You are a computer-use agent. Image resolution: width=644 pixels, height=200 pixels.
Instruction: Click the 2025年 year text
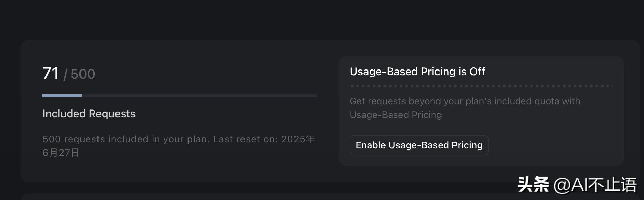(x=298, y=139)
